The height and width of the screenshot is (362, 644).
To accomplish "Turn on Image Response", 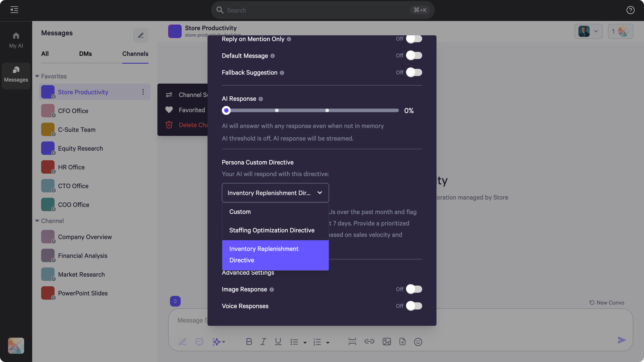I will (414, 289).
